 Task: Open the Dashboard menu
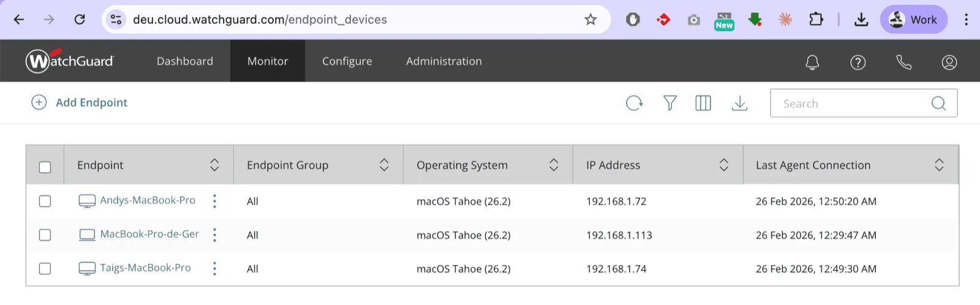click(185, 61)
